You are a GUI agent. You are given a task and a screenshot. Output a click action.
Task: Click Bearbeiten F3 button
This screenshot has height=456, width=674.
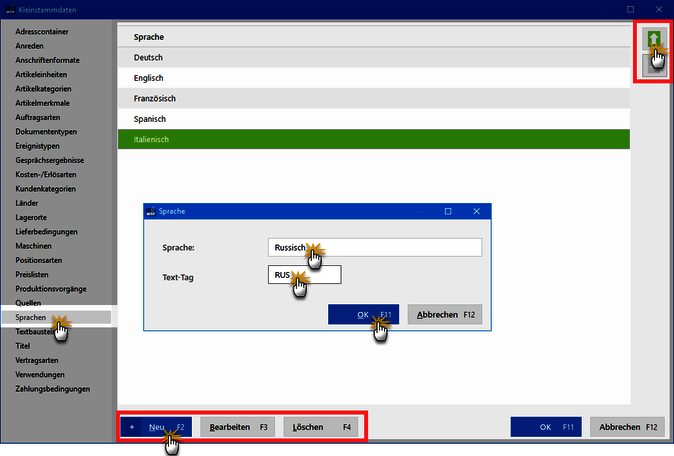coord(238,427)
